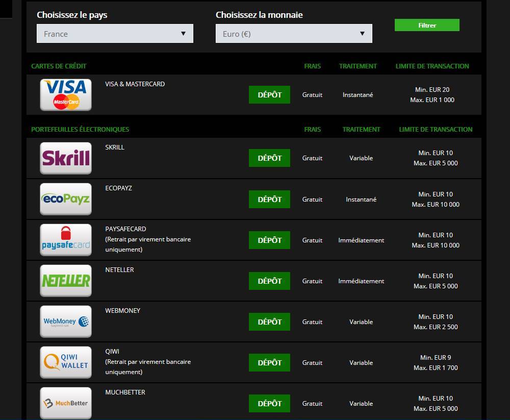Screen dimensions: 510x420
Task: Click DÉPÔT for Skrill
Action: pyautogui.click(x=270, y=158)
